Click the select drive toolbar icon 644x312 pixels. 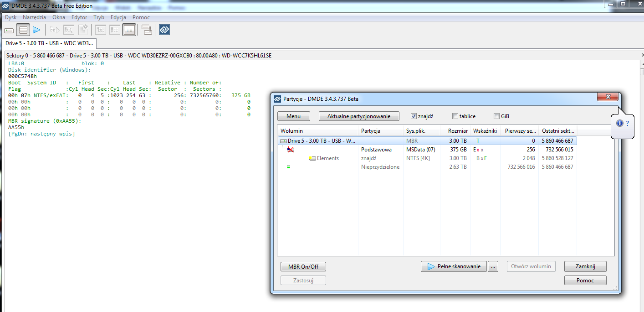click(9, 30)
